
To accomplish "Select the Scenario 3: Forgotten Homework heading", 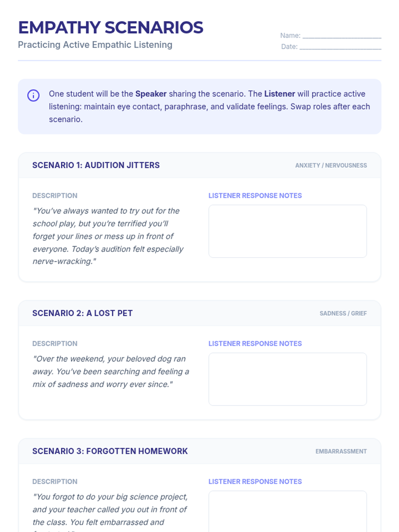I will coord(110,451).
